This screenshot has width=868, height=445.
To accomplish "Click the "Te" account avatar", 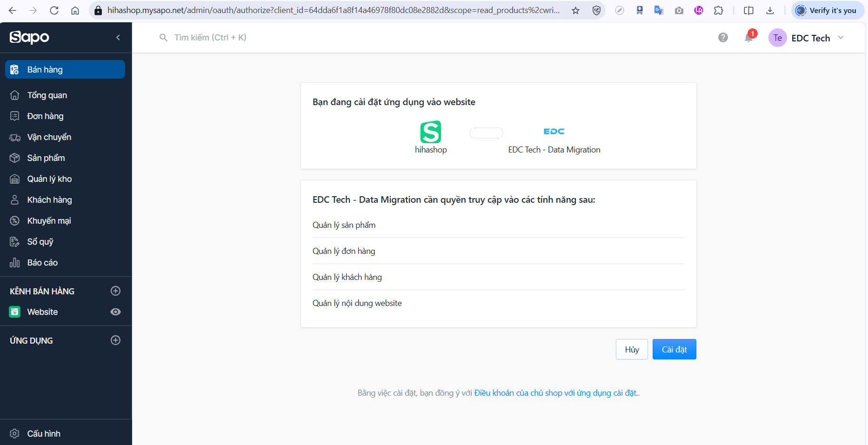I will 777,38.
